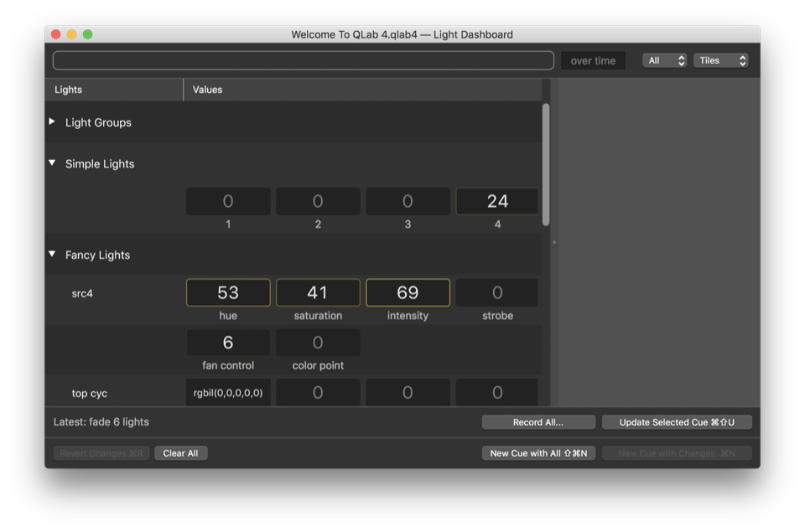805x532 pixels.
Task: Select the src4 strobe tile
Action: click(x=497, y=292)
